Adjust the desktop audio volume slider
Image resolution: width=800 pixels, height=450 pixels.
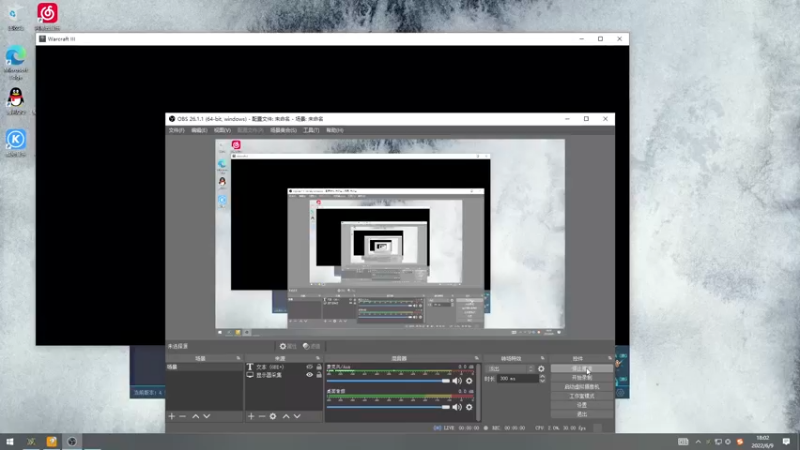(x=388, y=407)
